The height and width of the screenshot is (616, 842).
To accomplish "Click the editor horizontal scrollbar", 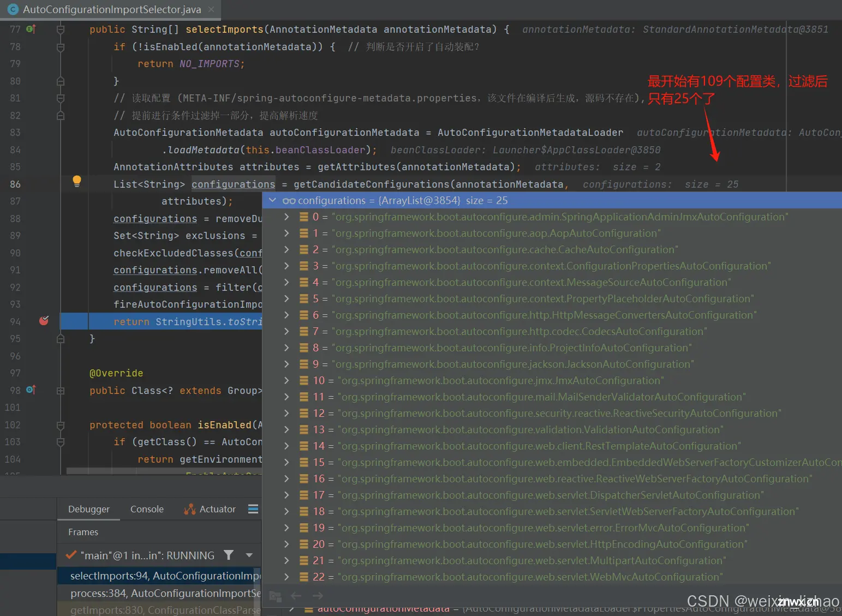I will (164, 471).
